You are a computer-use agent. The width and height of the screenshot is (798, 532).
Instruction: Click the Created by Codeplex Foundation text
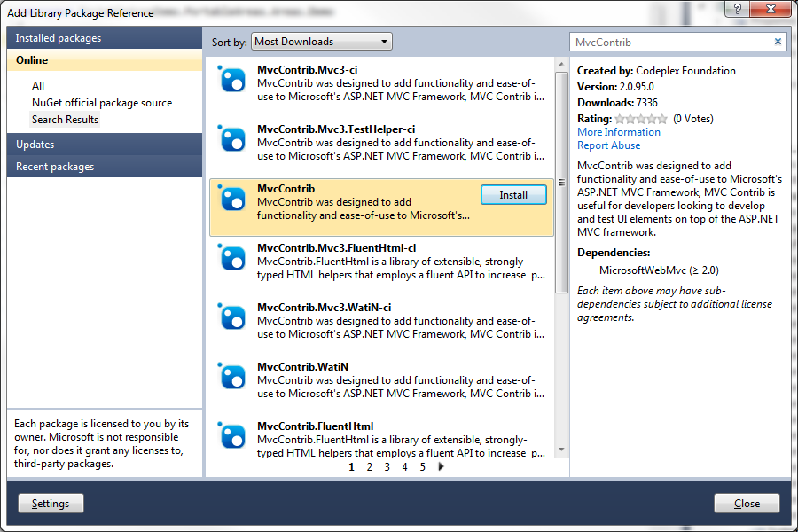(x=656, y=71)
